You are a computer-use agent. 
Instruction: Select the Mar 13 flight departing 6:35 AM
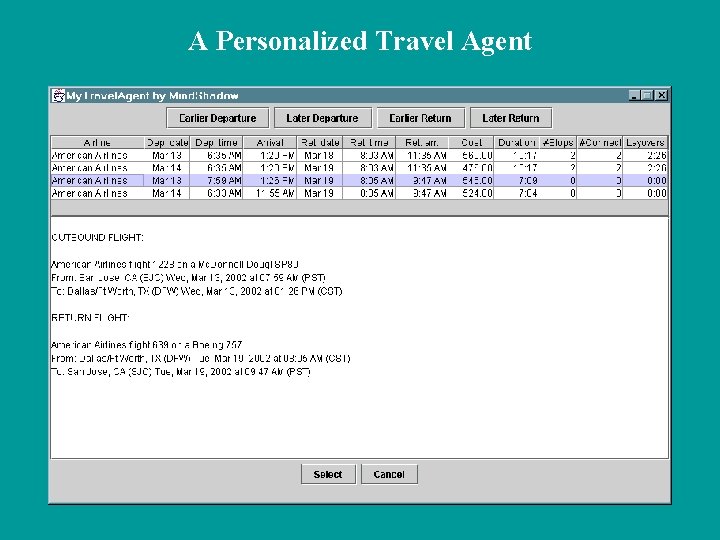359,155
